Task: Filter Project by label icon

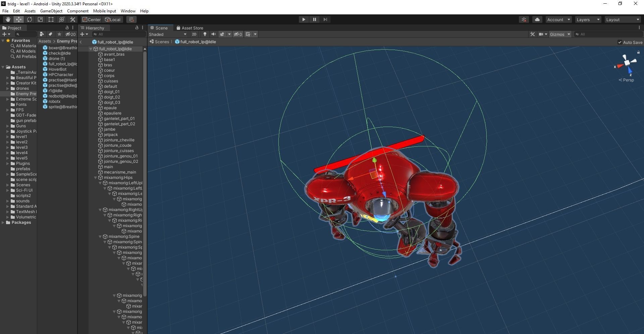Action: (50, 34)
